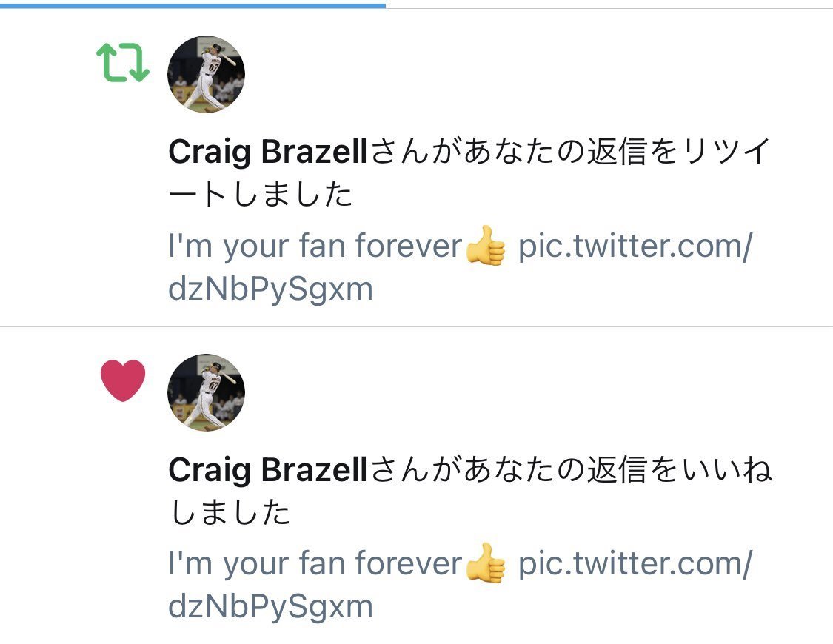The width and height of the screenshot is (833, 644).
Task: Open 'I'm your fan forever' liked reply text
Action: pyautogui.click(x=315, y=564)
